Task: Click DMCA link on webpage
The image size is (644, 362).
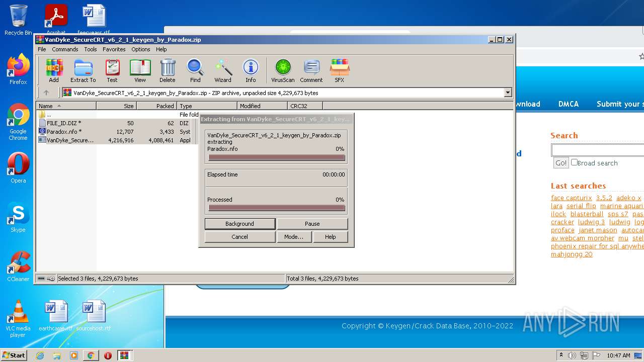Action: click(569, 104)
